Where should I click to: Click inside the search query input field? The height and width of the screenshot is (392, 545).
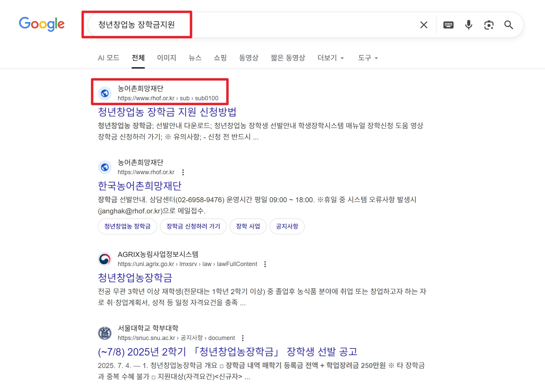[236, 24]
